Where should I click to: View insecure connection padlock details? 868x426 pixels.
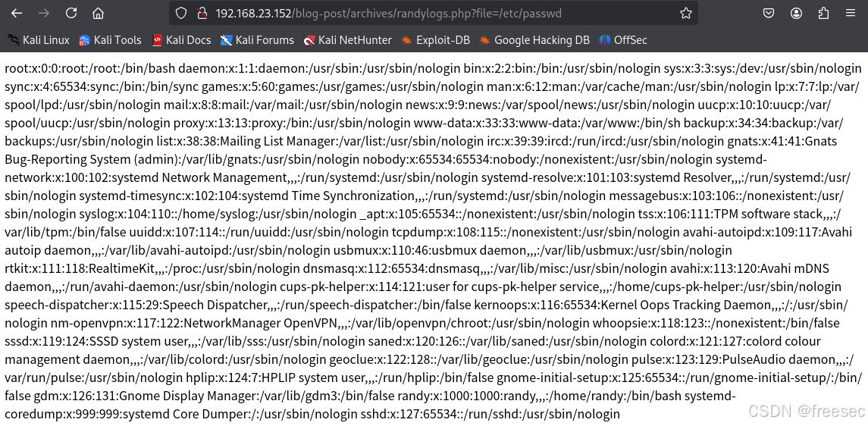point(202,14)
